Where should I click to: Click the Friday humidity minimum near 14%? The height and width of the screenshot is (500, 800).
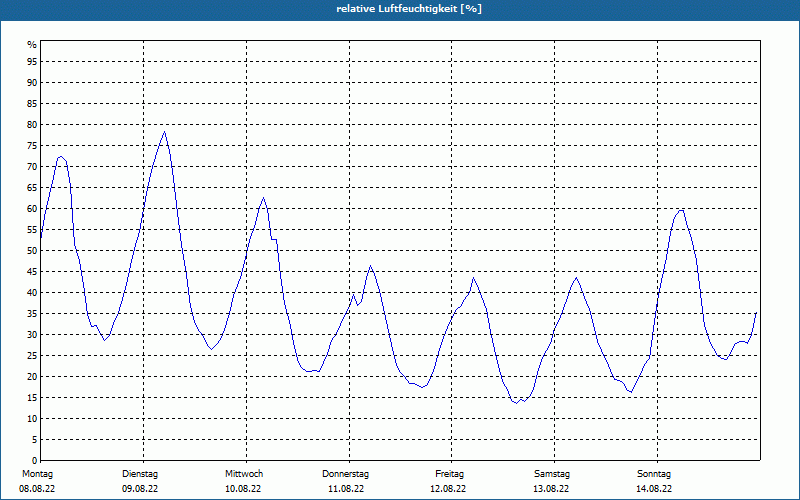click(516, 403)
